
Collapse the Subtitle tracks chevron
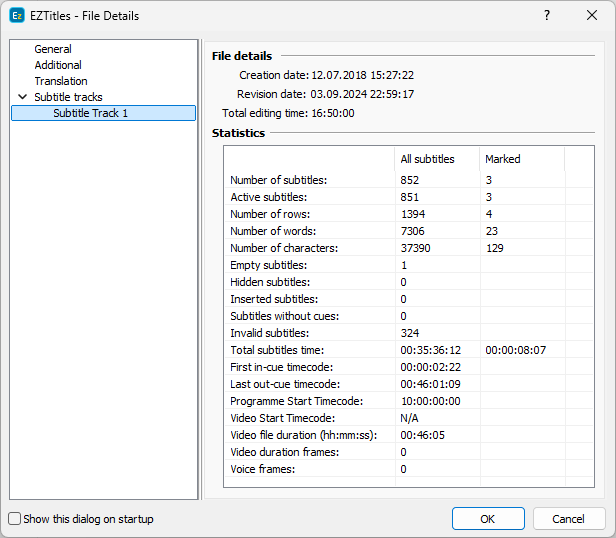(22, 97)
